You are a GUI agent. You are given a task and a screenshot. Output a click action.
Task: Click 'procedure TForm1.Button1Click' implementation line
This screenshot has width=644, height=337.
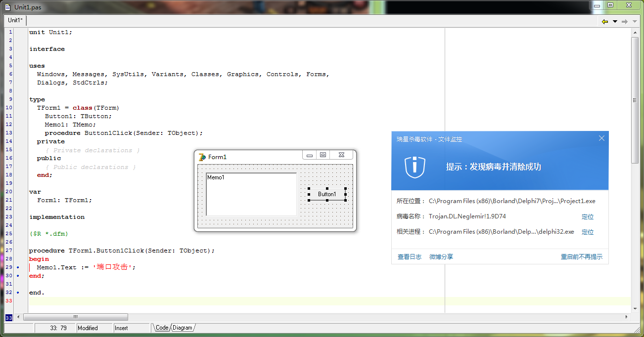(x=122, y=251)
